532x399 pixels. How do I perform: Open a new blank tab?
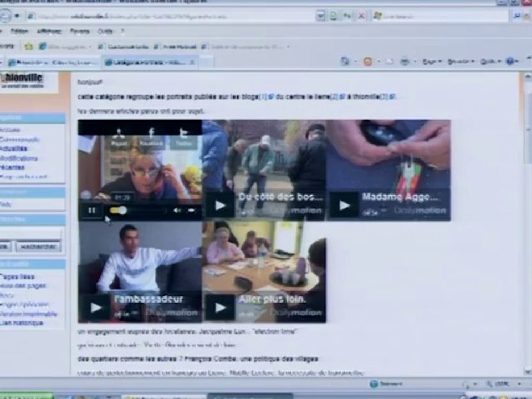206,63
